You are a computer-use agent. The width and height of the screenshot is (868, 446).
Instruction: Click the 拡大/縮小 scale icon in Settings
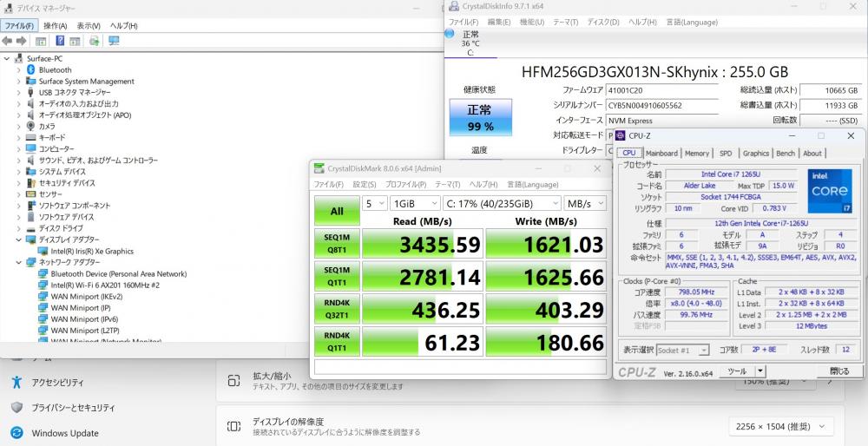[x=233, y=381]
